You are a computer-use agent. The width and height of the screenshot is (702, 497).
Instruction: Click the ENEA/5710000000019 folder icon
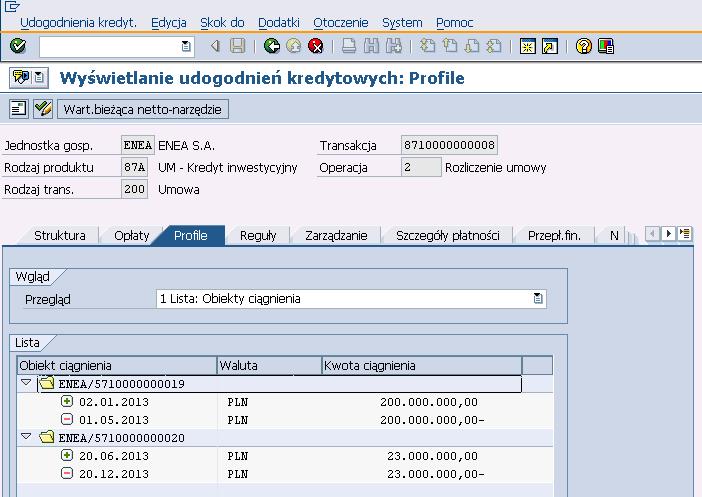coord(46,383)
